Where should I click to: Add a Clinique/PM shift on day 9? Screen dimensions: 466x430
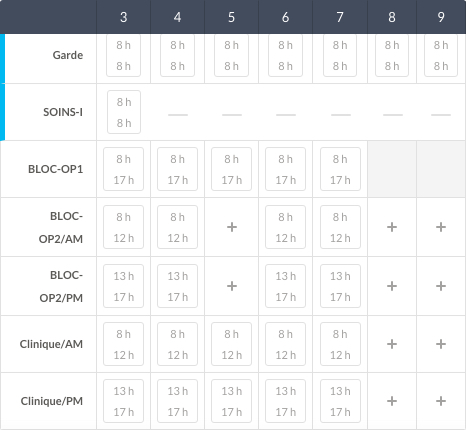pos(441,401)
